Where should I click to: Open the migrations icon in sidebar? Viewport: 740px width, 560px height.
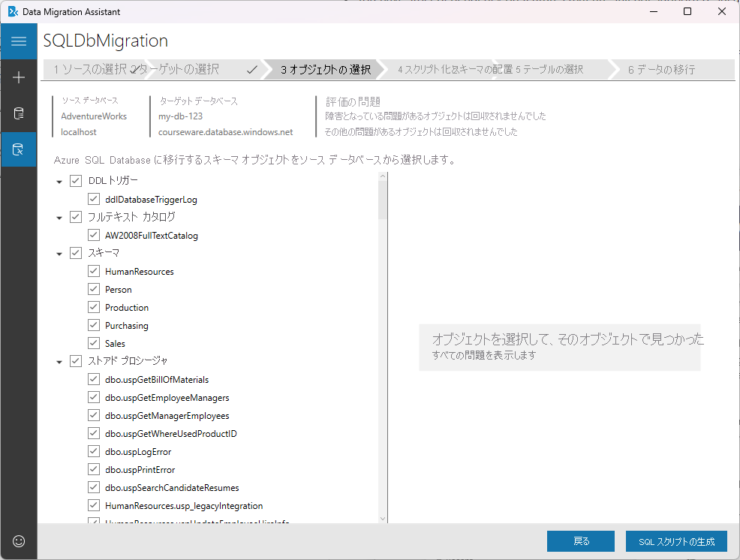19,149
